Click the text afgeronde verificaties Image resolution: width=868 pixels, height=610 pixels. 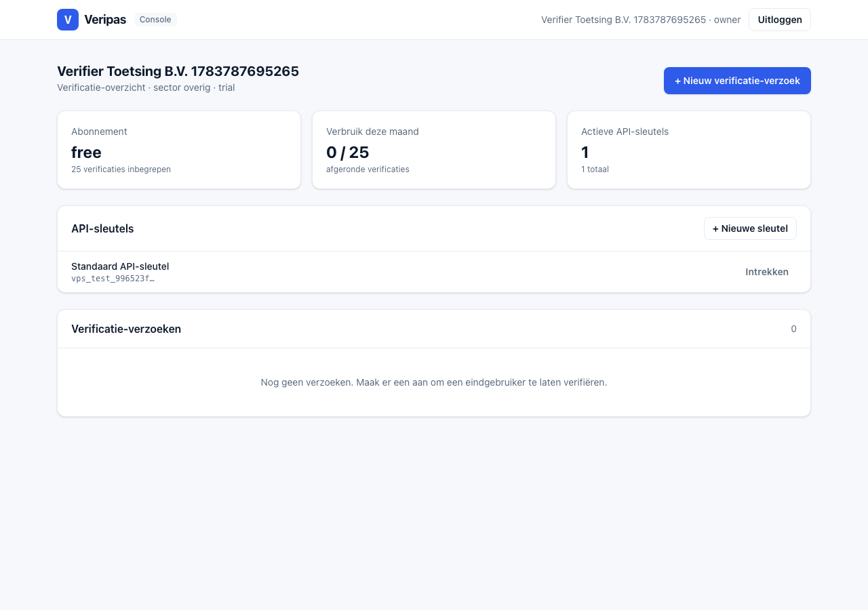(368, 169)
